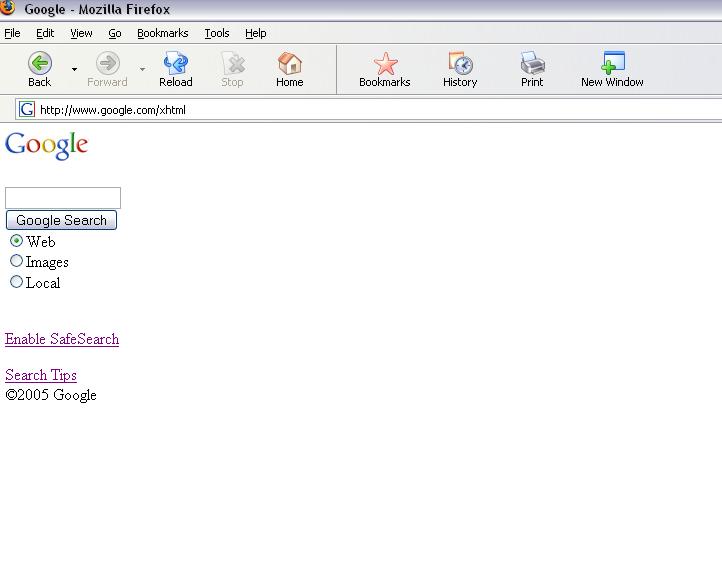Open the History panel icon
Viewport: 722px width, 574px height.
(460, 64)
